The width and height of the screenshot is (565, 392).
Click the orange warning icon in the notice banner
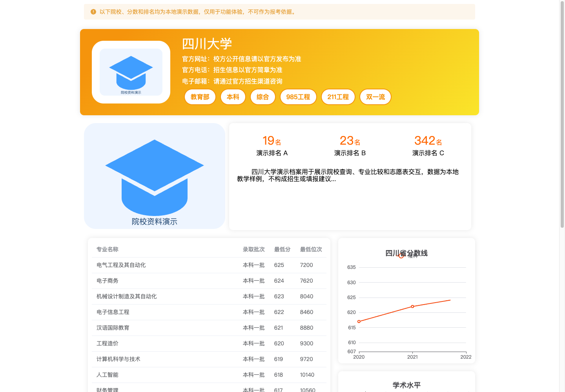(x=93, y=12)
